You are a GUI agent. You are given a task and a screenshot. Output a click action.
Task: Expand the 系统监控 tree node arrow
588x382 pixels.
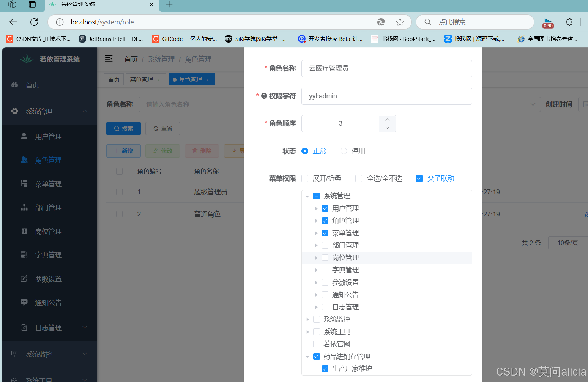click(x=307, y=319)
